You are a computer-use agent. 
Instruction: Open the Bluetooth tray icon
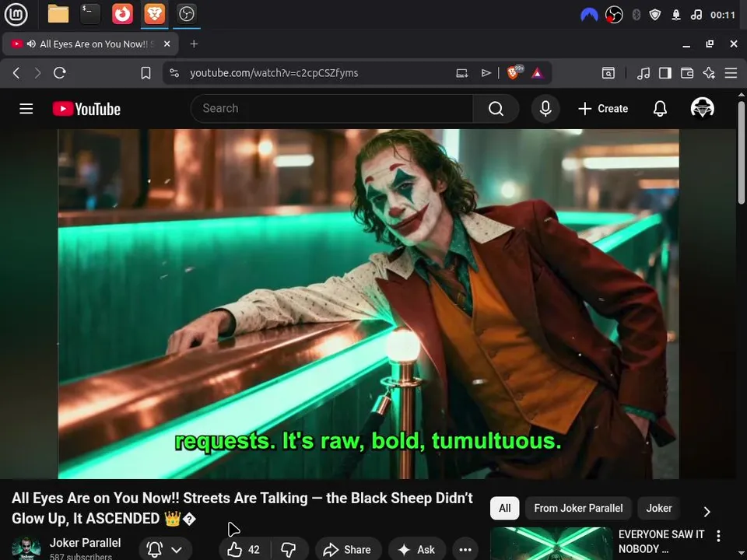(x=636, y=16)
